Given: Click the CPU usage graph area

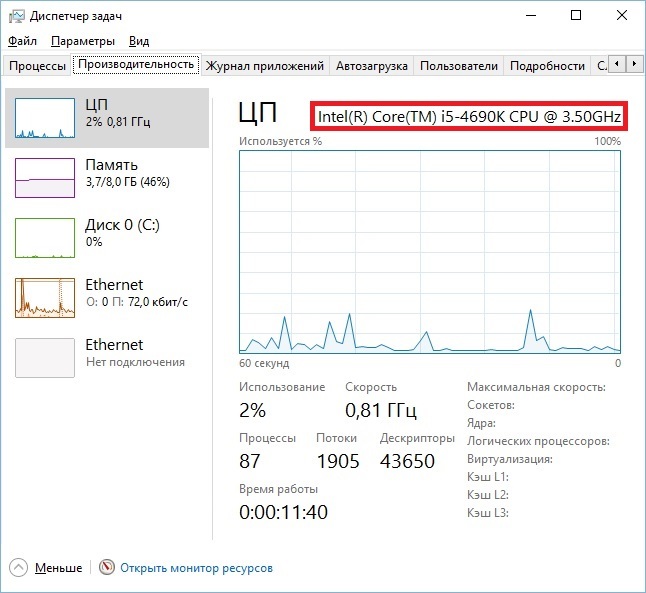Looking at the screenshot, I should 430,251.
